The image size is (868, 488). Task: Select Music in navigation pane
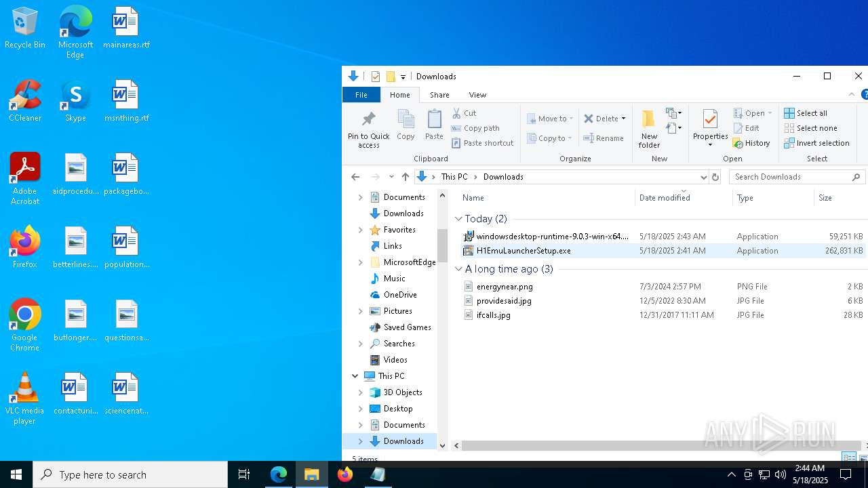tap(394, 279)
